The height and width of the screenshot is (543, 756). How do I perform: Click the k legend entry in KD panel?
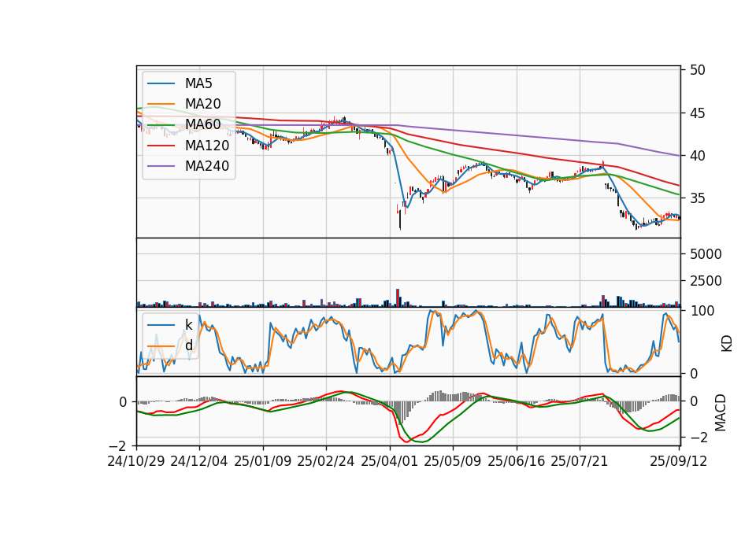(188, 325)
